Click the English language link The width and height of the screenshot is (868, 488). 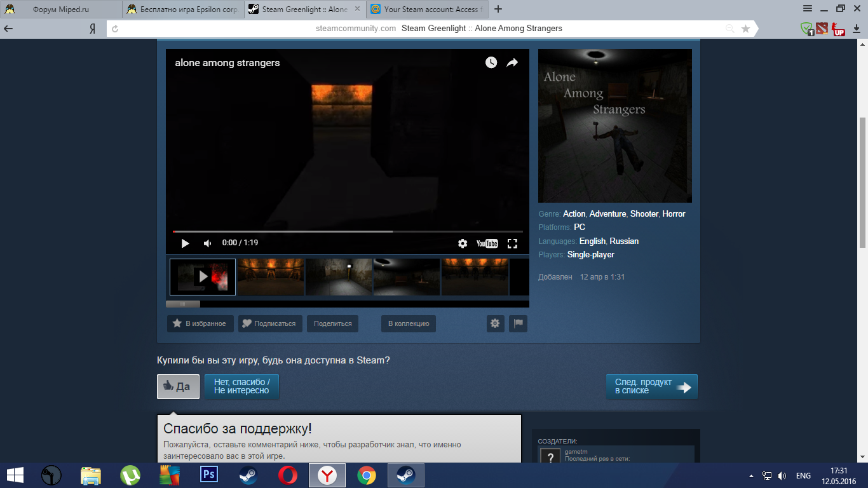592,241
